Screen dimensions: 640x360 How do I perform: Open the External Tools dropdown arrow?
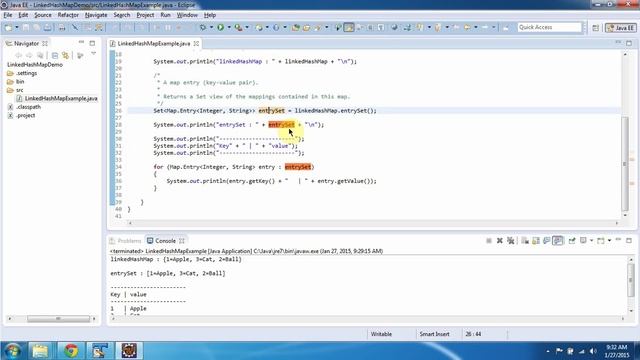point(247,27)
